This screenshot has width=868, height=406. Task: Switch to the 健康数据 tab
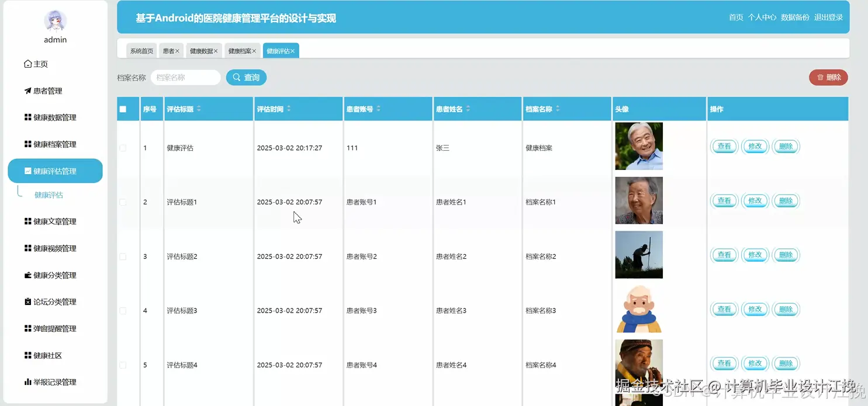click(201, 51)
